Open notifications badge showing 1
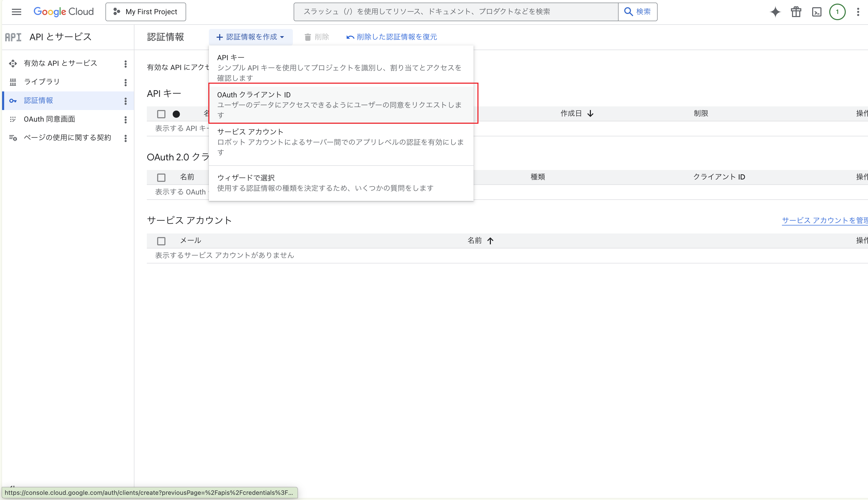Screen dimensions: 868x500 click(837, 12)
